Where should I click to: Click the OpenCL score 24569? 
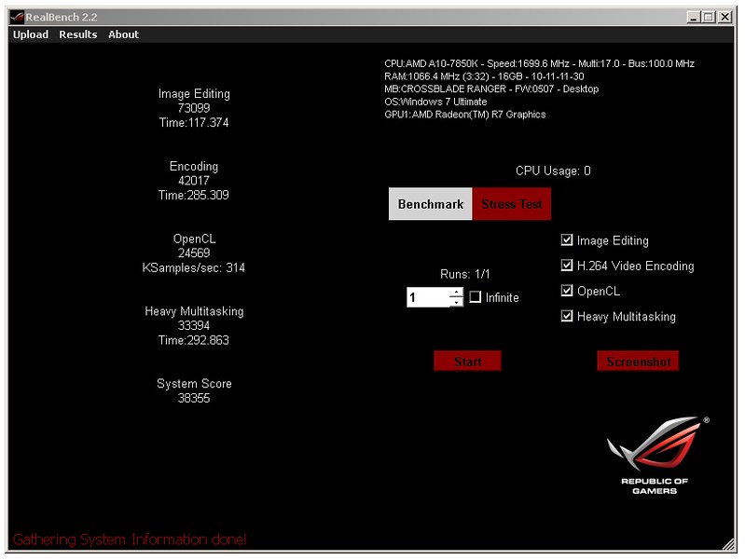(194, 253)
